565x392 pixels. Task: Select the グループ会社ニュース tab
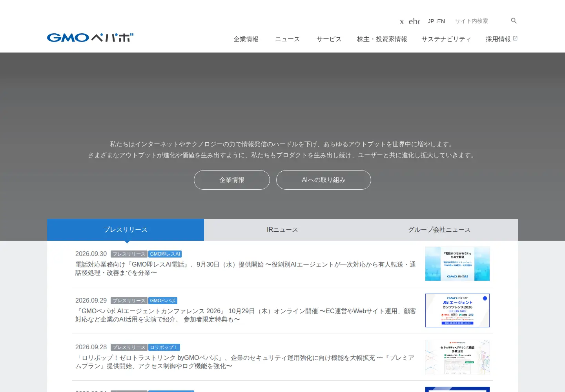(439, 230)
